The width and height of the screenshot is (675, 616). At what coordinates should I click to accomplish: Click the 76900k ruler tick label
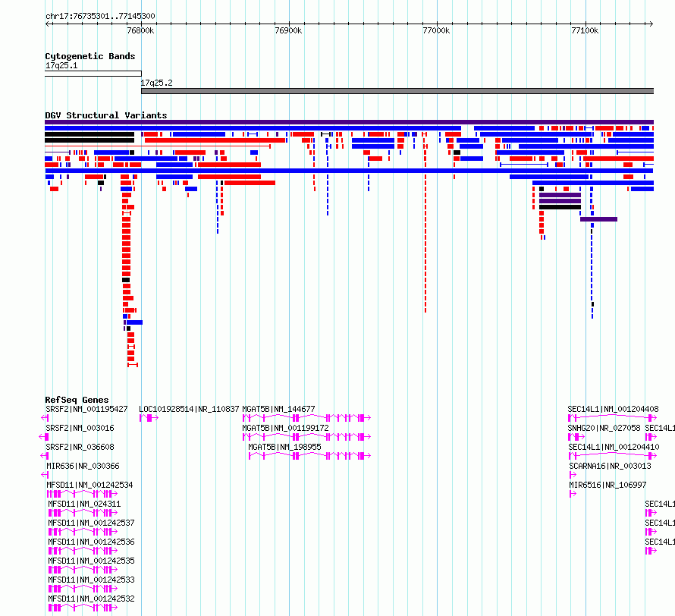[x=288, y=30]
